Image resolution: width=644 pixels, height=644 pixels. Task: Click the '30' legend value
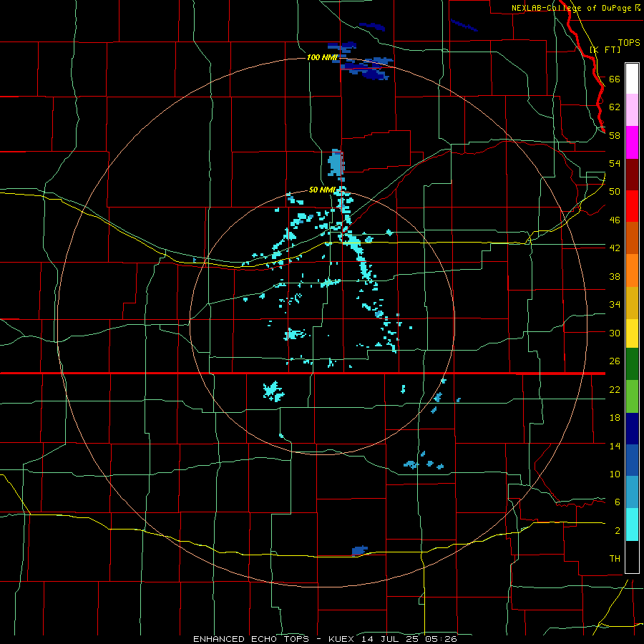click(615, 333)
